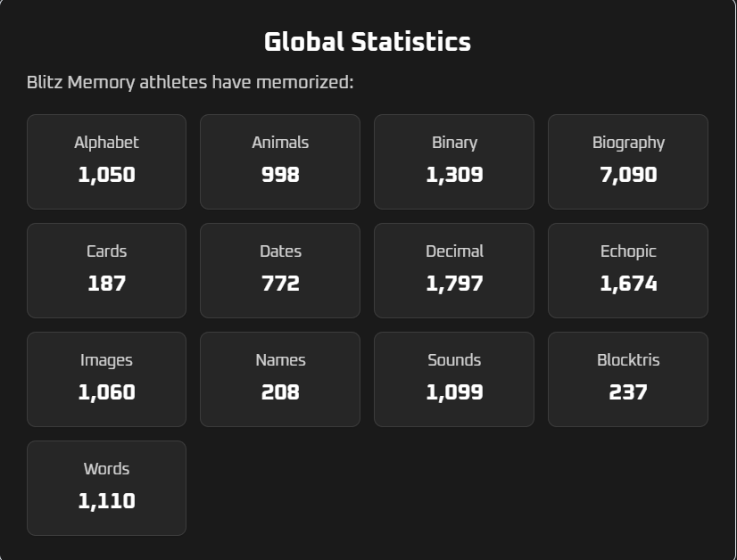Click the 1,050 value under Alphabet

click(x=106, y=175)
